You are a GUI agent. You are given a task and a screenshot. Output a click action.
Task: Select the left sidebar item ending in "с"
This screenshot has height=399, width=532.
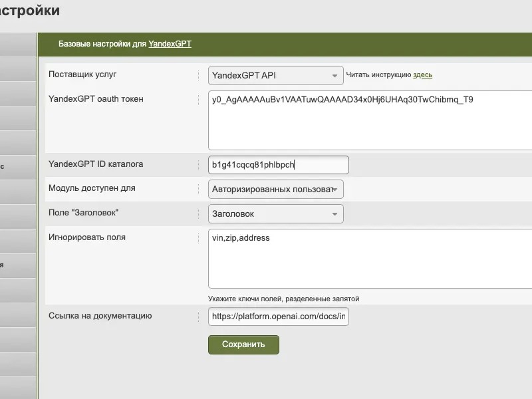click(x=18, y=167)
